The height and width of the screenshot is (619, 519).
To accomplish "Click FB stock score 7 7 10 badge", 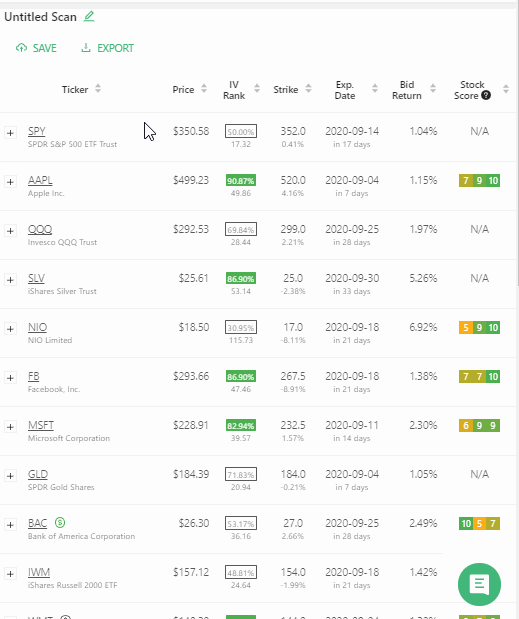I will [480, 376].
